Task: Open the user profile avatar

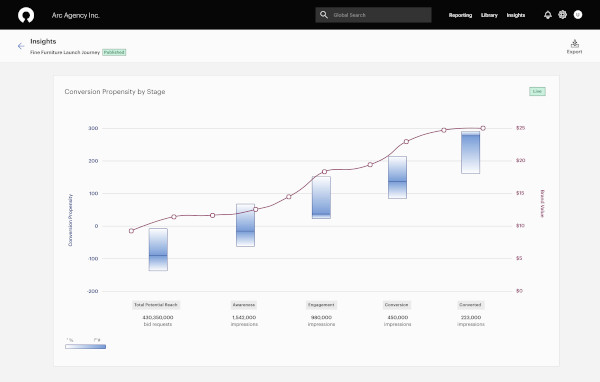Action: pyautogui.click(x=578, y=15)
